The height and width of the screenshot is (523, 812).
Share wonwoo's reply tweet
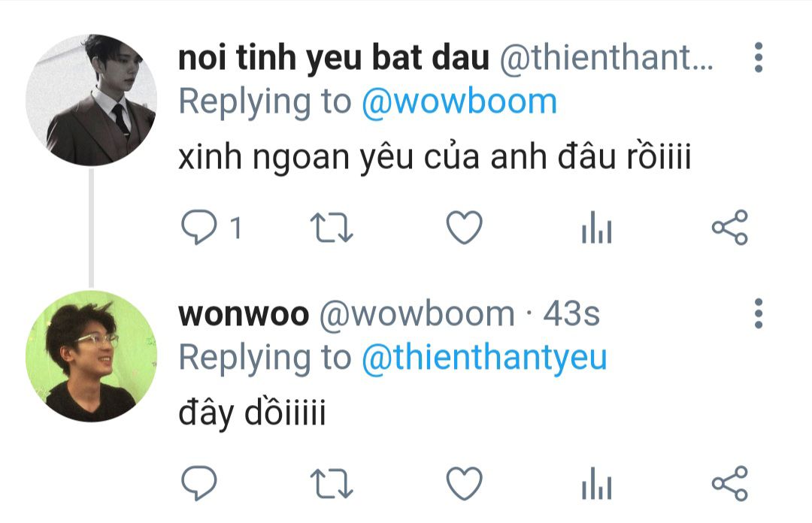(x=729, y=483)
